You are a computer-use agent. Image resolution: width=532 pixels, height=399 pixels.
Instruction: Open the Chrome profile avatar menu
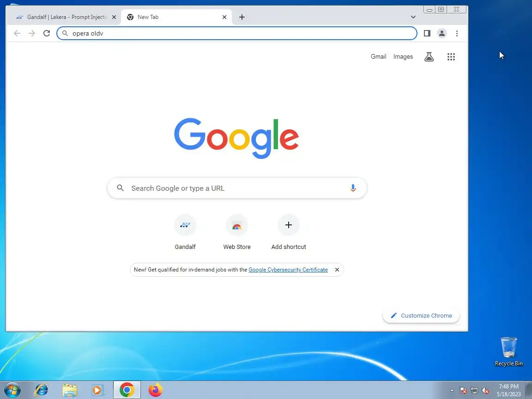tap(442, 33)
